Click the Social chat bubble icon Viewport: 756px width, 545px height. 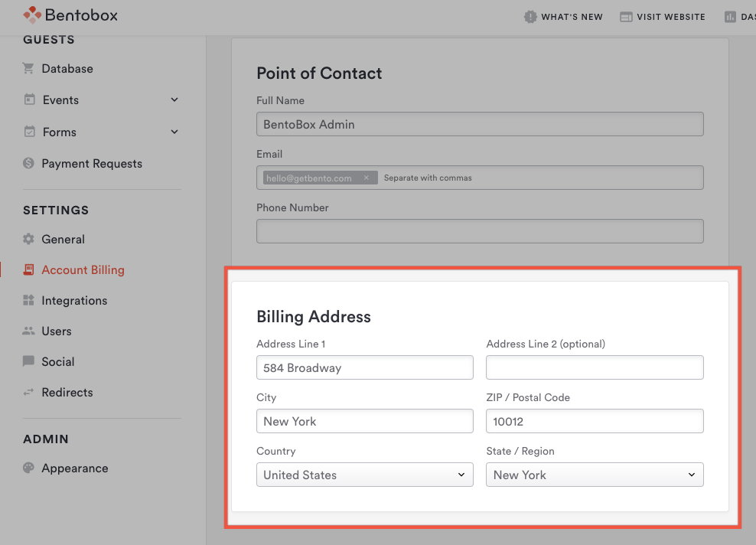(x=28, y=361)
